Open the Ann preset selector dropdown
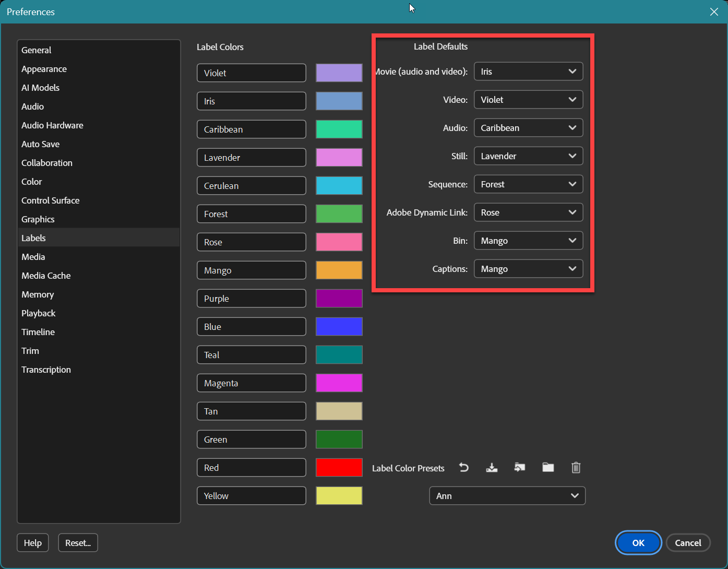The width and height of the screenshot is (728, 569). tap(507, 495)
